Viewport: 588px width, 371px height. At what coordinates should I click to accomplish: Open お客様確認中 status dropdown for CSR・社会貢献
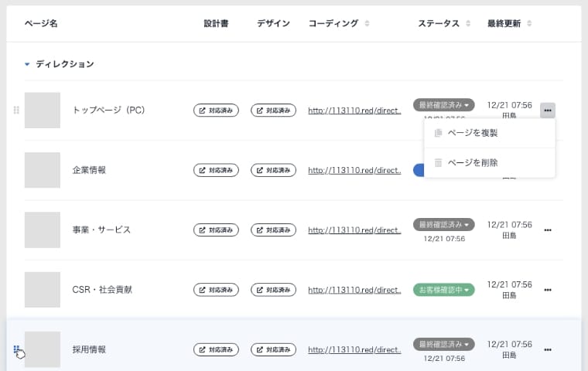444,290
